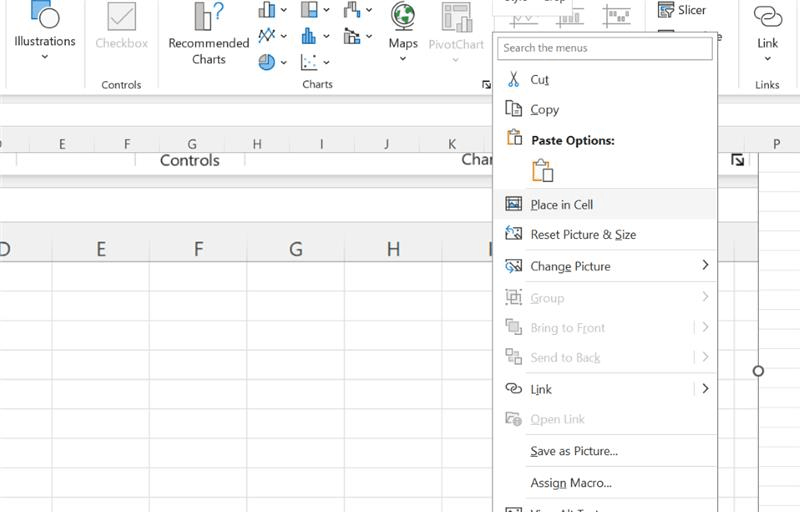Click the picture's circular resize handle
The height and width of the screenshot is (512, 800).
point(758,371)
